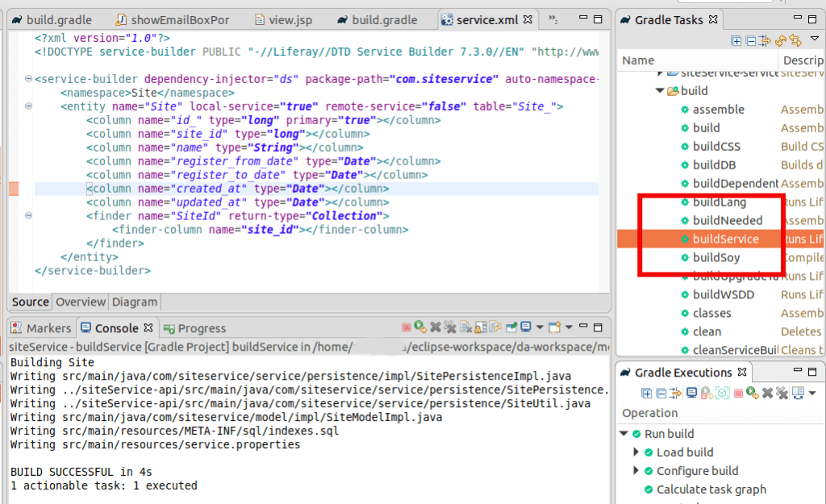Toggle Pin Console button
This screenshot has width=826, height=504.
511,327
